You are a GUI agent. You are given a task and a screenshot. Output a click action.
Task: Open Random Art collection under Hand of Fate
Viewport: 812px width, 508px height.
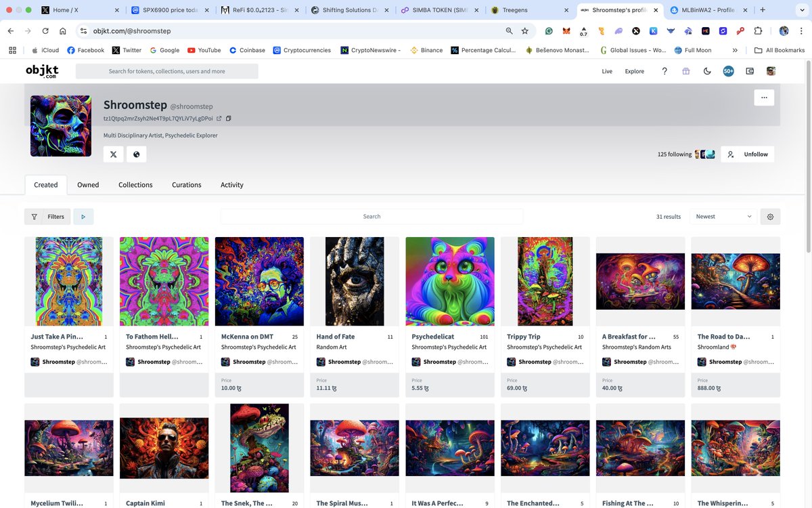(334, 347)
